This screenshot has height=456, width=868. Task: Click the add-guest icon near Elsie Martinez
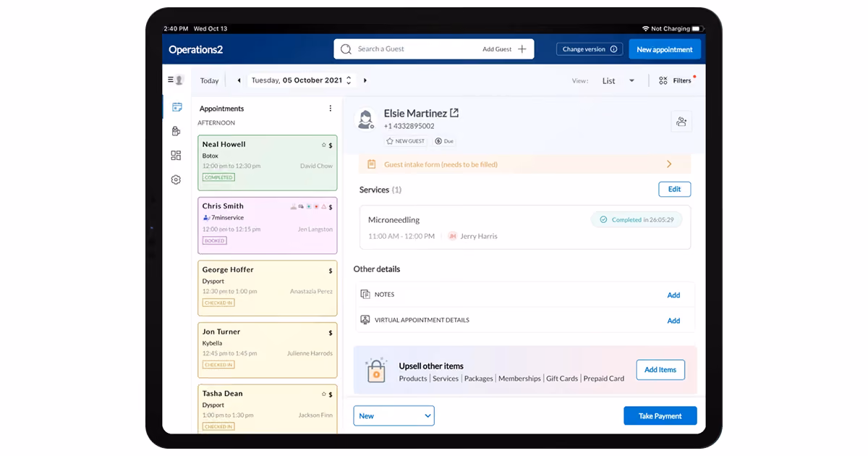(681, 122)
